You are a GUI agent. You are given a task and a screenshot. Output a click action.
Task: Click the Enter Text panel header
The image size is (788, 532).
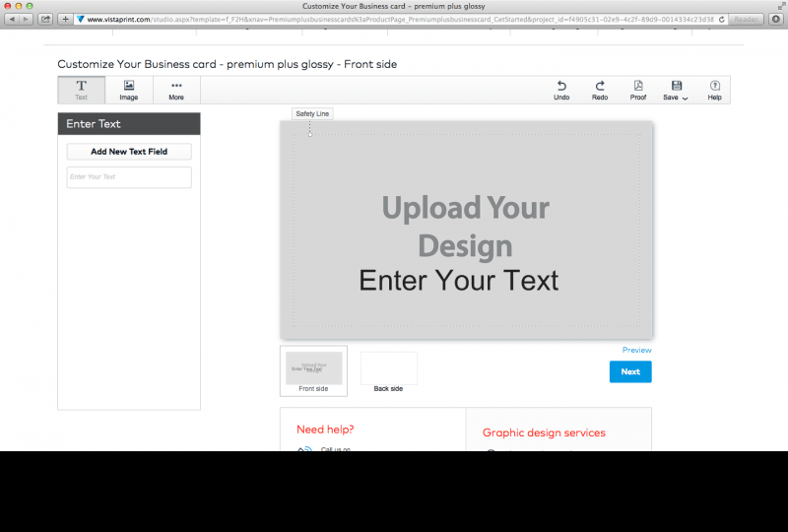click(x=129, y=124)
